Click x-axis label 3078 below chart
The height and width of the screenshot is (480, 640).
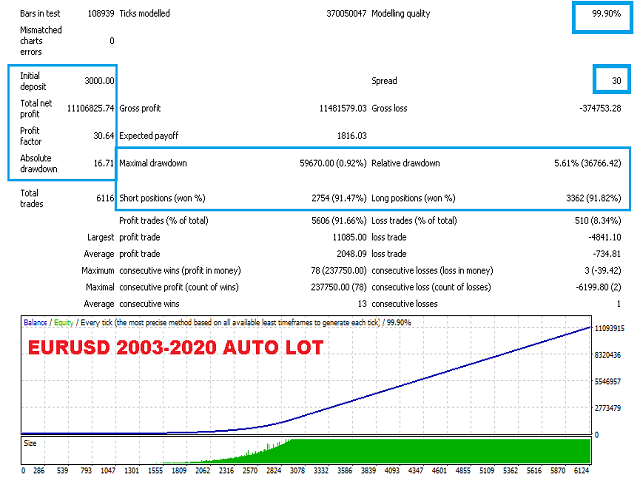(x=297, y=471)
